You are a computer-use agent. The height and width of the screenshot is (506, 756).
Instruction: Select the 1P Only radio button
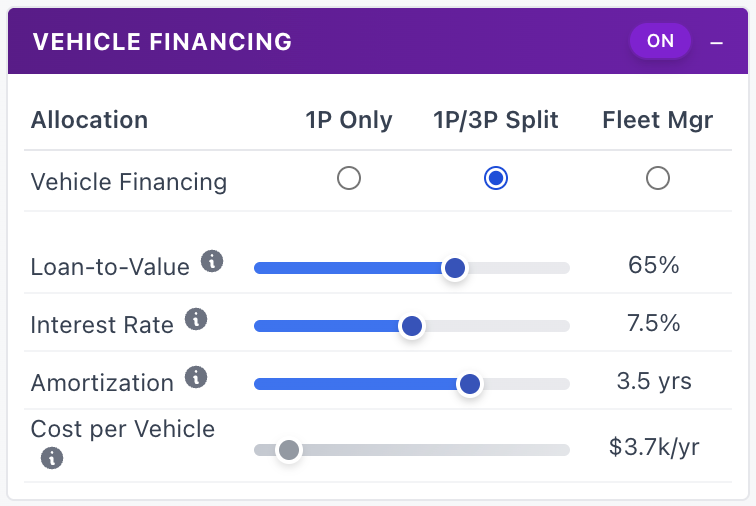point(349,179)
